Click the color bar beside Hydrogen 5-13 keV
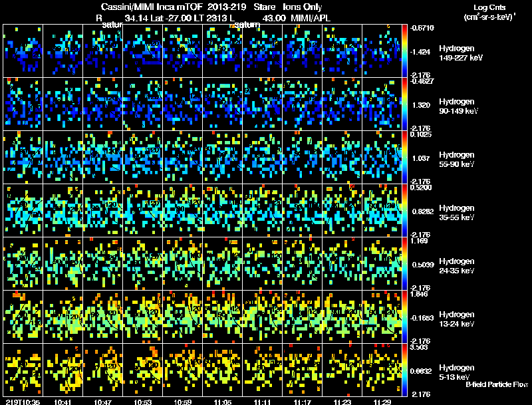The image size is (532, 405). (404, 370)
